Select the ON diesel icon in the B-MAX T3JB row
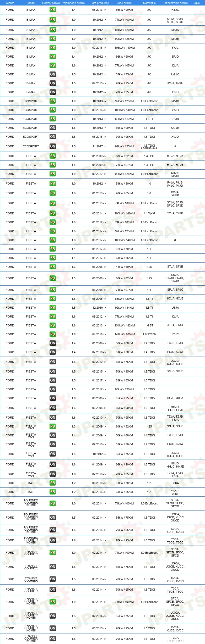This screenshot has width=205, height=644. tap(52, 92)
